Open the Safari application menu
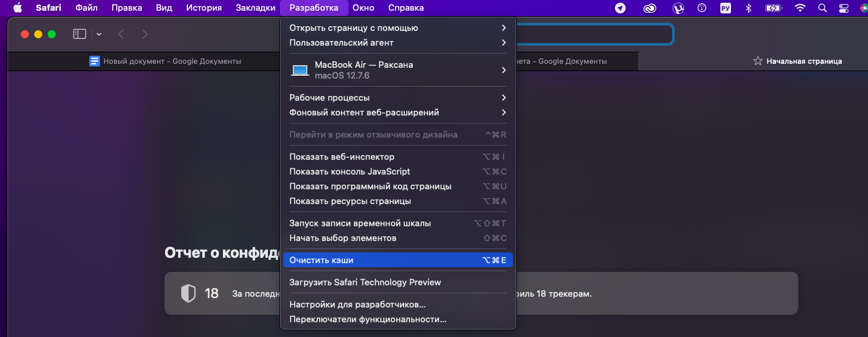This screenshot has width=868, height=337. click(x=48, y=8)
